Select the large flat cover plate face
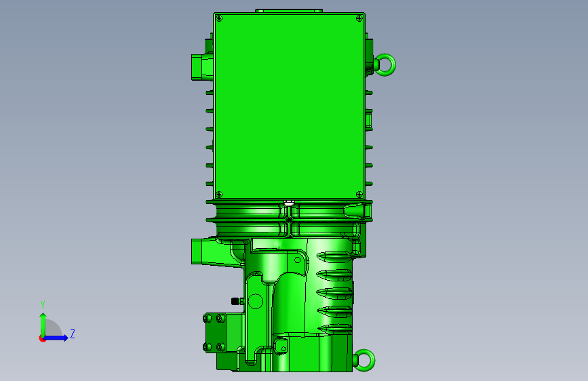This screenshot has width=588, height=381. [289, 106]
